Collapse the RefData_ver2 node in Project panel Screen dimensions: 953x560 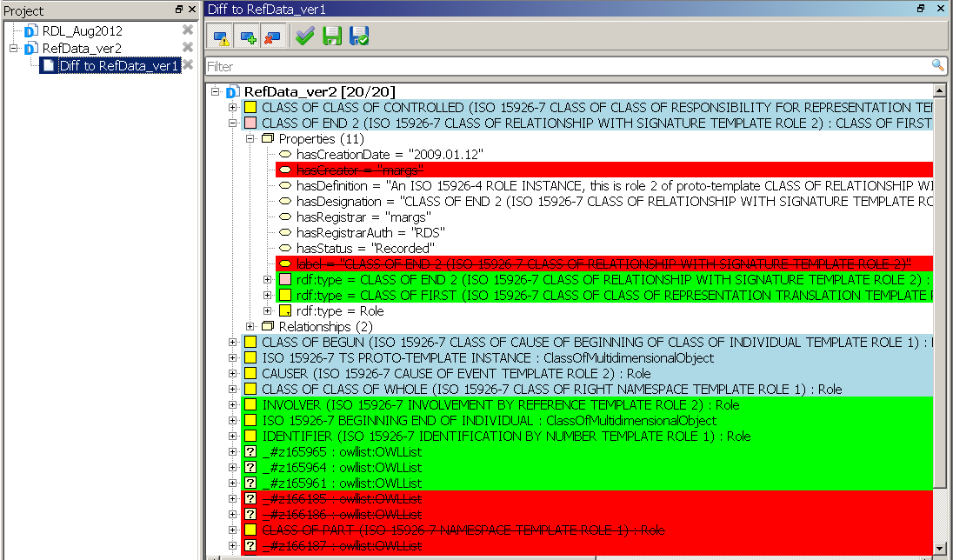pyautogui.click(x=13, y=48)
